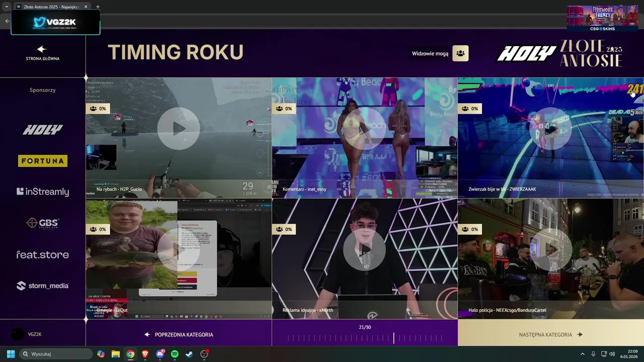Play the 'Omegle - LeQut' clip
The width and height of the screenshot is (644, 362).
[178, 249]
